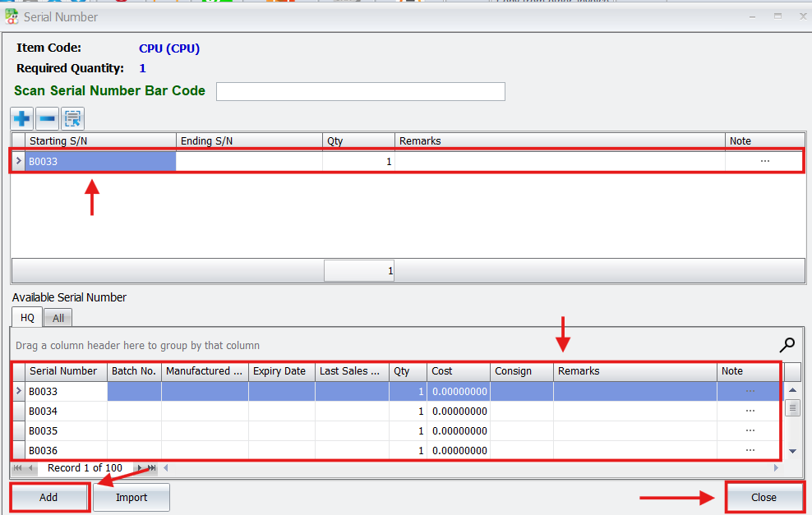Switch to the All tab

tap(58, 318)
